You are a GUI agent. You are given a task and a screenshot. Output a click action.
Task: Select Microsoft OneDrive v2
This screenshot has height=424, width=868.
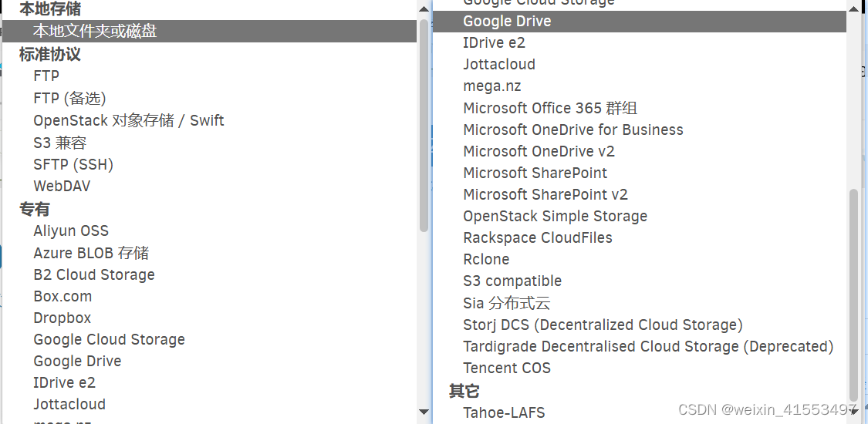click(539, 151)
